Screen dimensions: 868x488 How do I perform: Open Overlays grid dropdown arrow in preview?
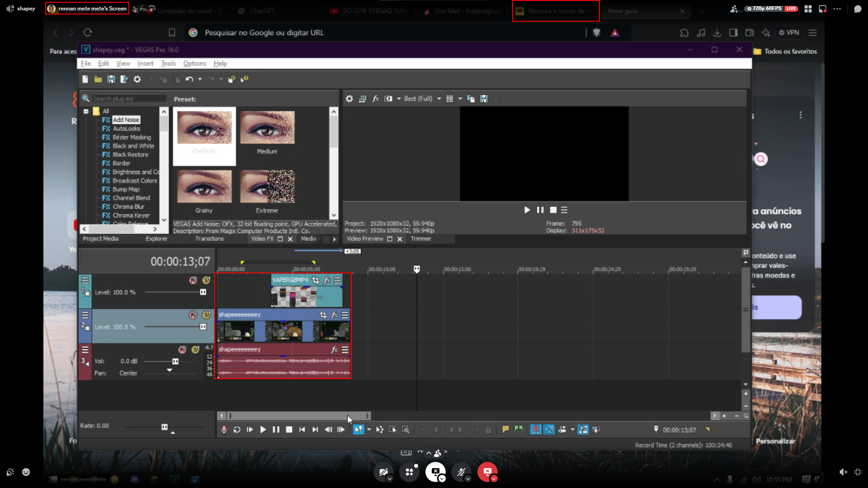[460, 99]
